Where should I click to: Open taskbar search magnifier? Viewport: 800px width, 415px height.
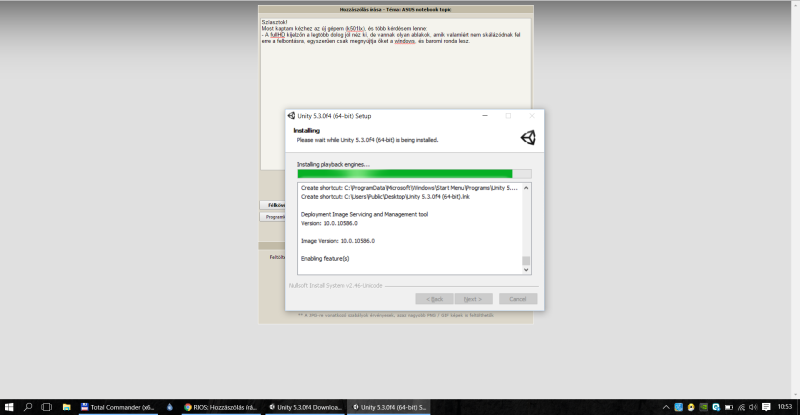28,407
